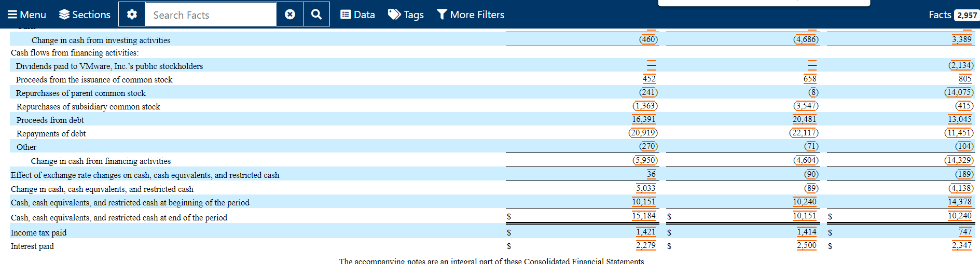Select common stock issuance value 805

click(x=965, y=78)
